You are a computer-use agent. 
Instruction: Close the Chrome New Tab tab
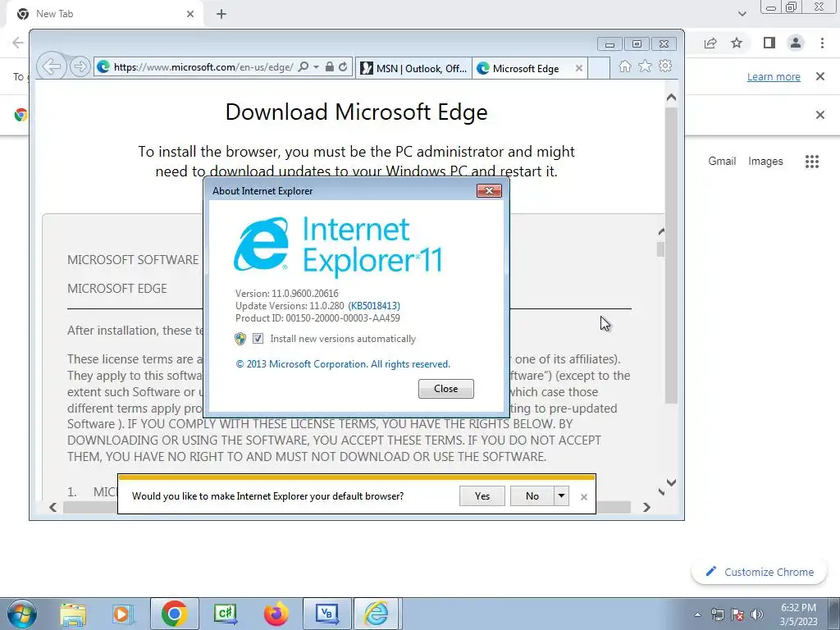pos(190,14)
